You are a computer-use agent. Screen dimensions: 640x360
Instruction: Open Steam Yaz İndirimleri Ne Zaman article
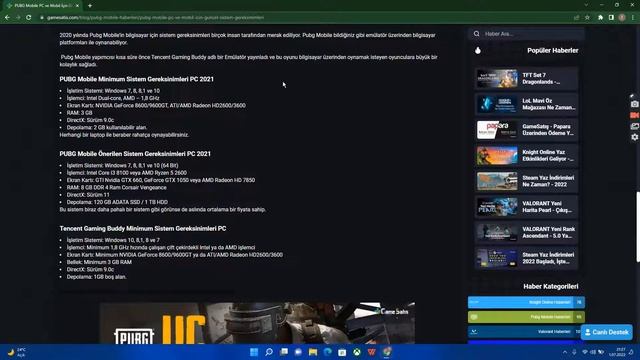pyautogui.click(x=527, y=181)
